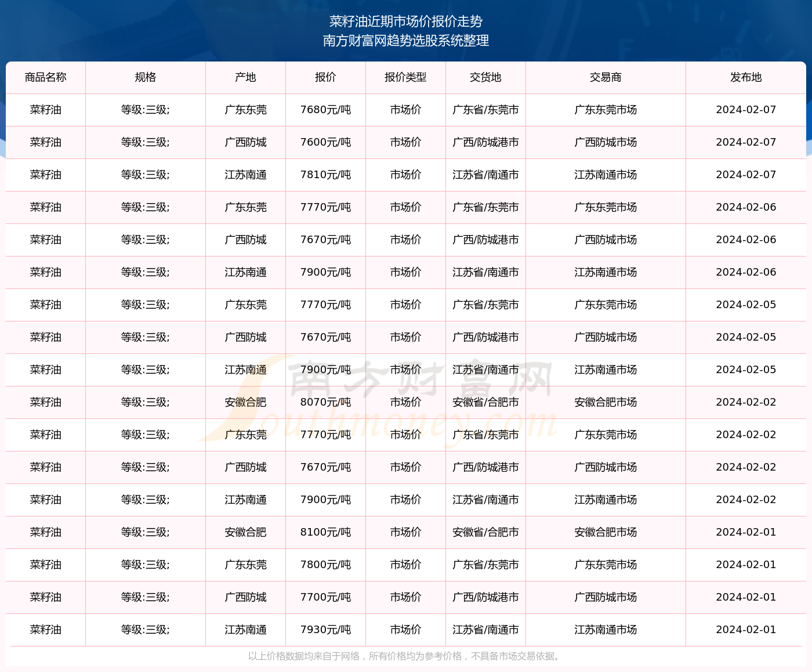Select 菜籽油 in the 7680元/吨 row
The width and height of the screenshot is (812, 672).
point(46,110)
